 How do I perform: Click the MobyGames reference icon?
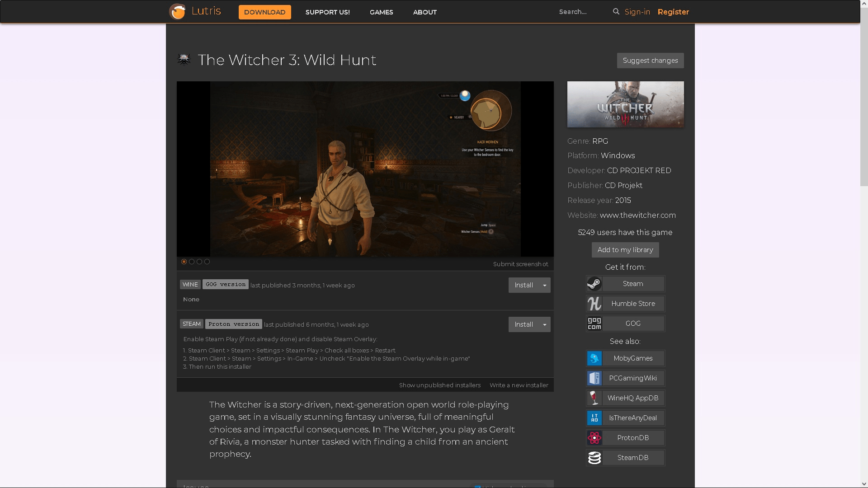(x=594, y=357)
